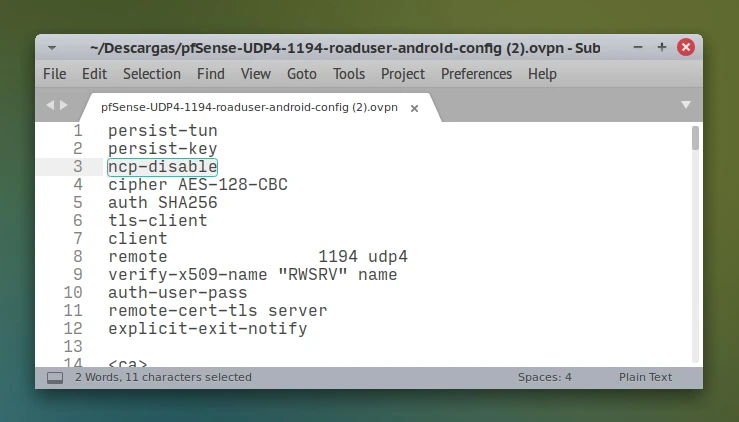Close the Sublime Text window
The height and width of the screenshot is (422, 739).
click(x=686, y=47)
